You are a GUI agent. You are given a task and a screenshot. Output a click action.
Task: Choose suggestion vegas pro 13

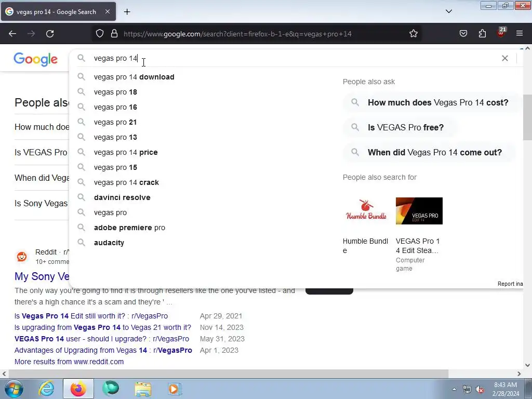point(115,137)
